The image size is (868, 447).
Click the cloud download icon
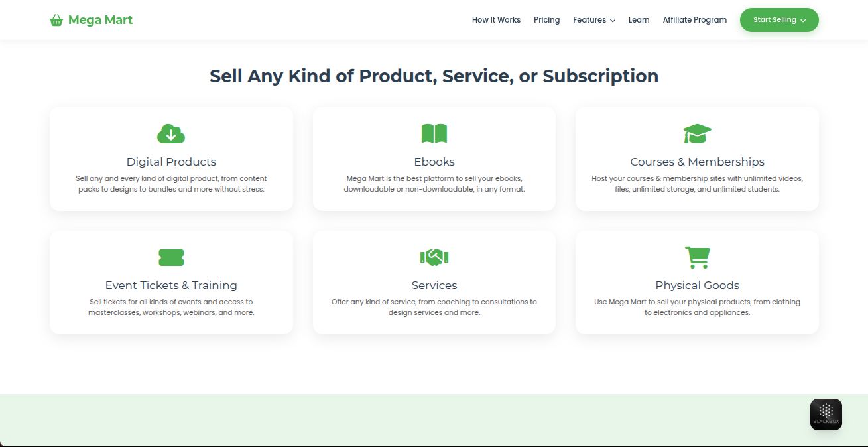171,134
